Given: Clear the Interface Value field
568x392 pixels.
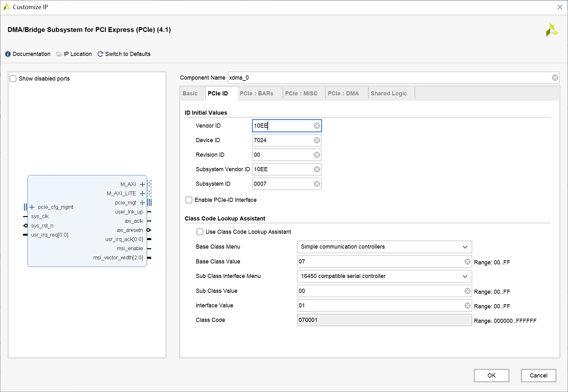Looking at the screenshot, I should click(x=468, y=305).
